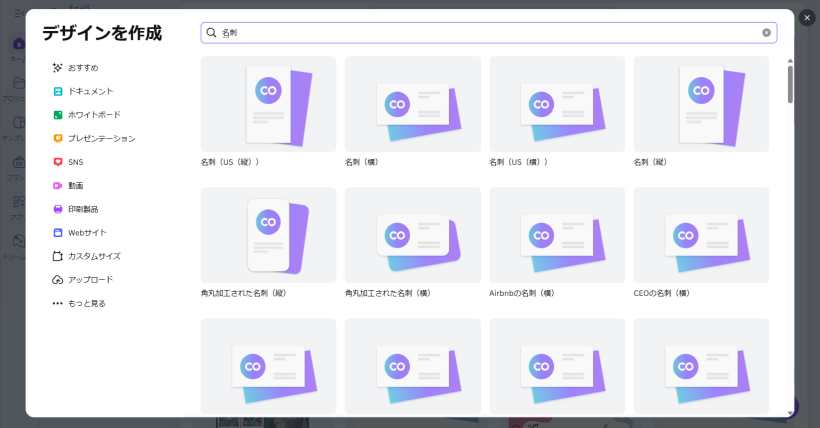Pick 角丸加工された名刺（縦） thumbnail
The width and height of the screenshot is (820, 428).
pyautogui.click(x=268, y=235)
